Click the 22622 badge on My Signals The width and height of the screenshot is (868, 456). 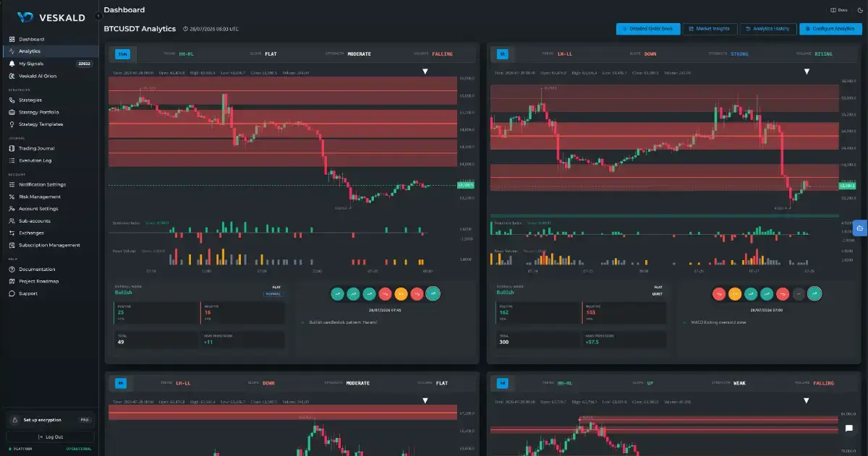[85, 64]
